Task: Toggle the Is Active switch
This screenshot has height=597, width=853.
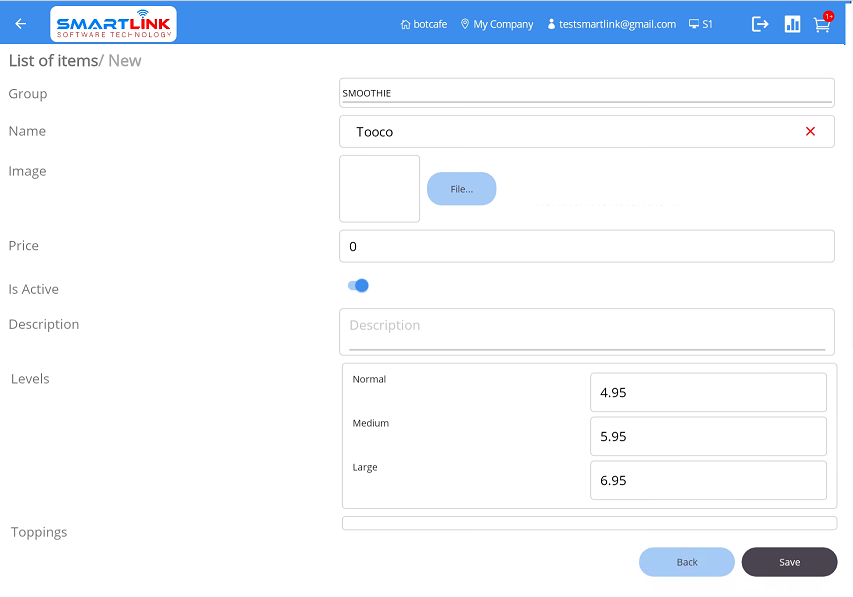Action: (358, 286)
